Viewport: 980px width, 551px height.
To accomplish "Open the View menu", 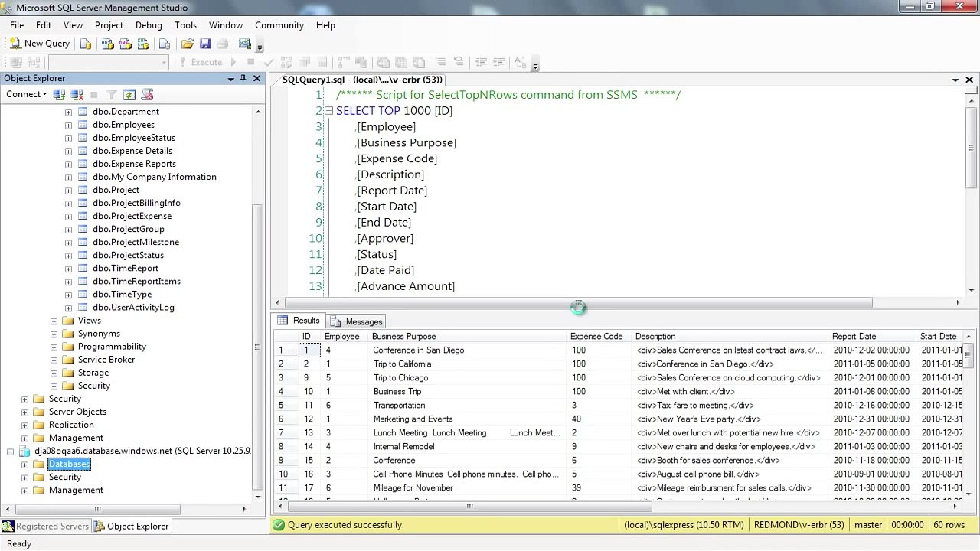I will tap(73, 25).
